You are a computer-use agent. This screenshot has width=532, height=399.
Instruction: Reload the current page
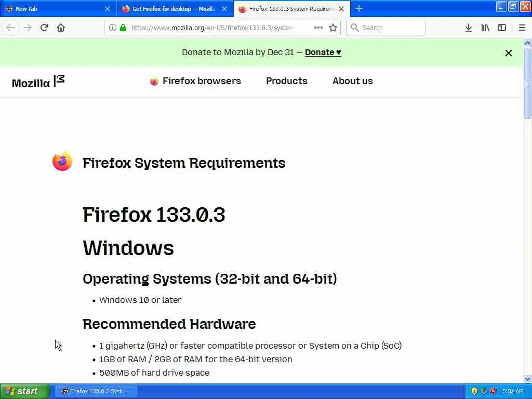(44, 28)
